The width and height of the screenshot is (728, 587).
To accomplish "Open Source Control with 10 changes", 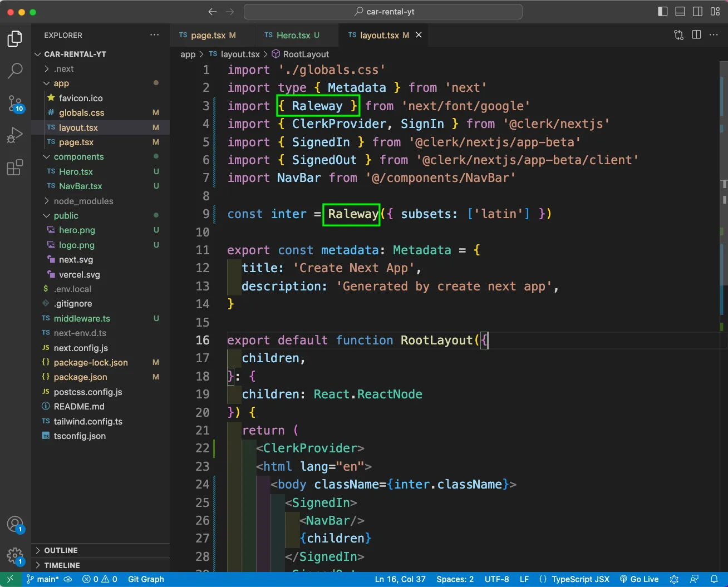I will pyautogui.click(x=15, y=103).
